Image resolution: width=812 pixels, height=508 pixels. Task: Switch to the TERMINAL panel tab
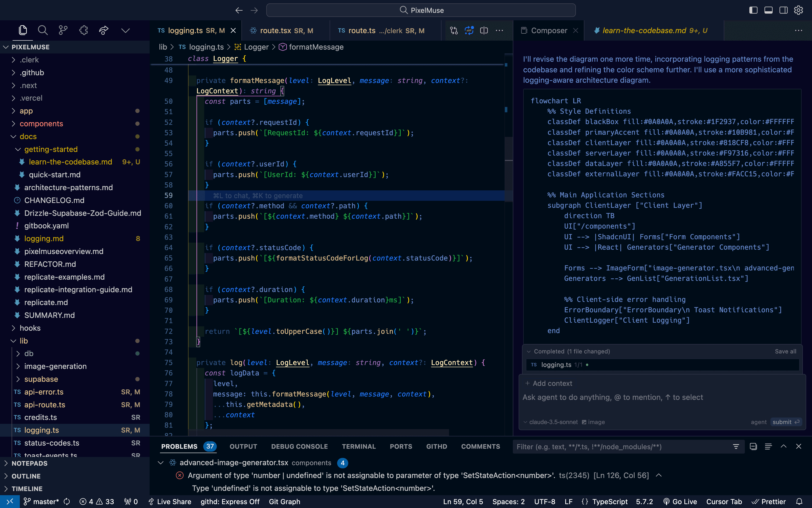pos(359,447)
